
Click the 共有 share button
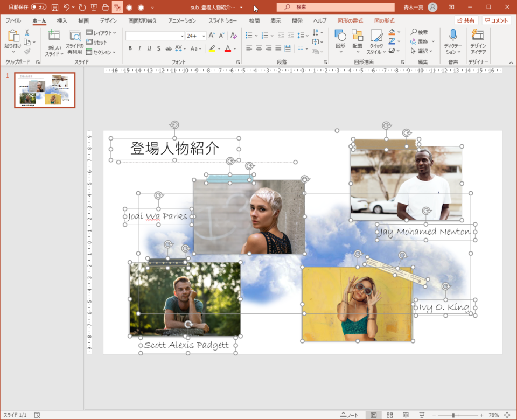(466, 20)
